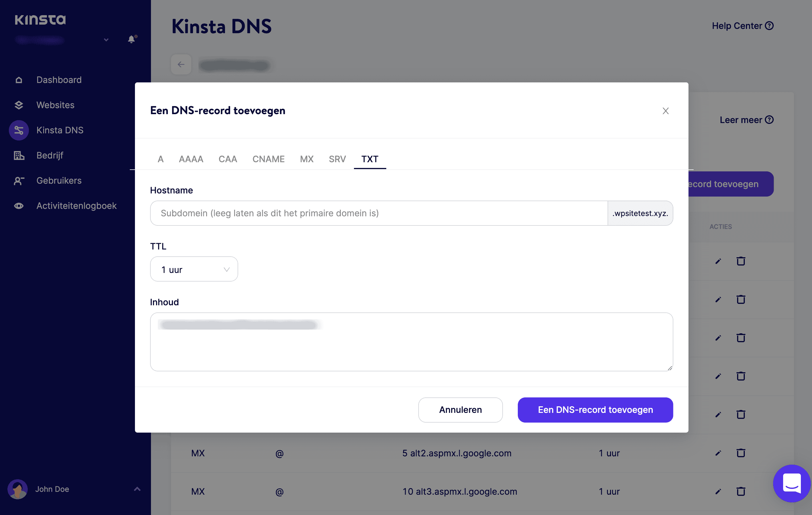Click John Doe's avatar picture
This screenshot has height=515, width=812.
(x=17, y=489)
